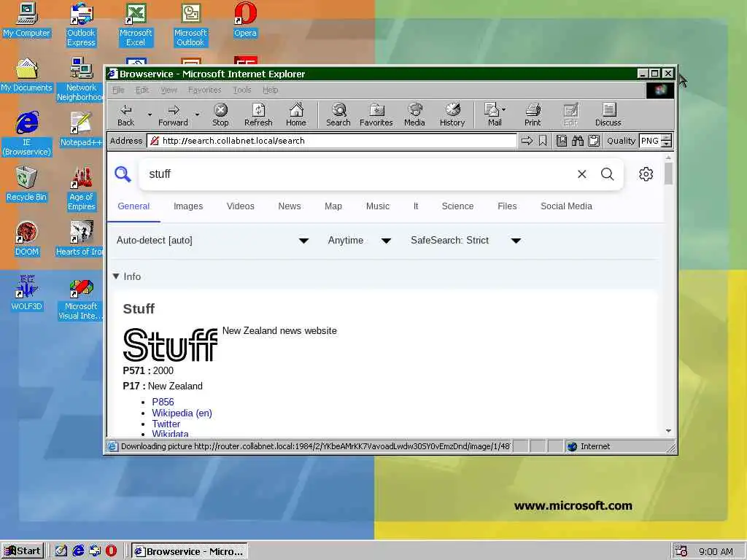Decrease Quality with the down stepper arrow

tap(667, 144)
